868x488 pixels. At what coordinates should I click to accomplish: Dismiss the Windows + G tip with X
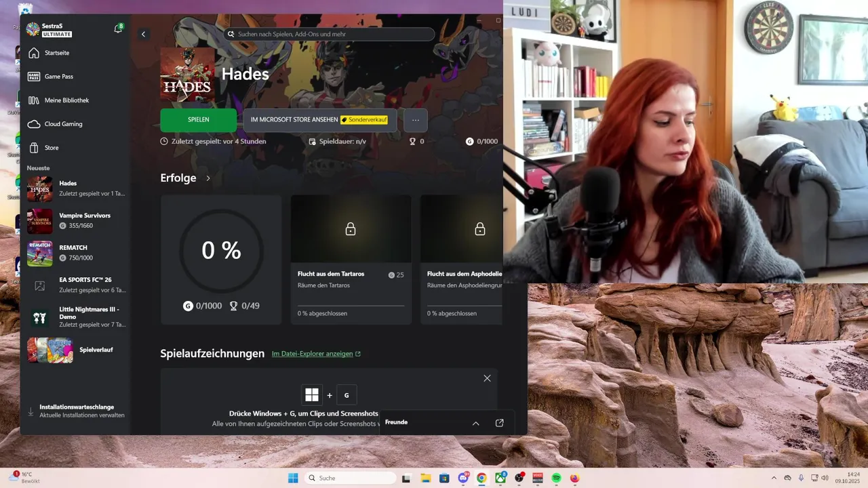click(487, 378)
